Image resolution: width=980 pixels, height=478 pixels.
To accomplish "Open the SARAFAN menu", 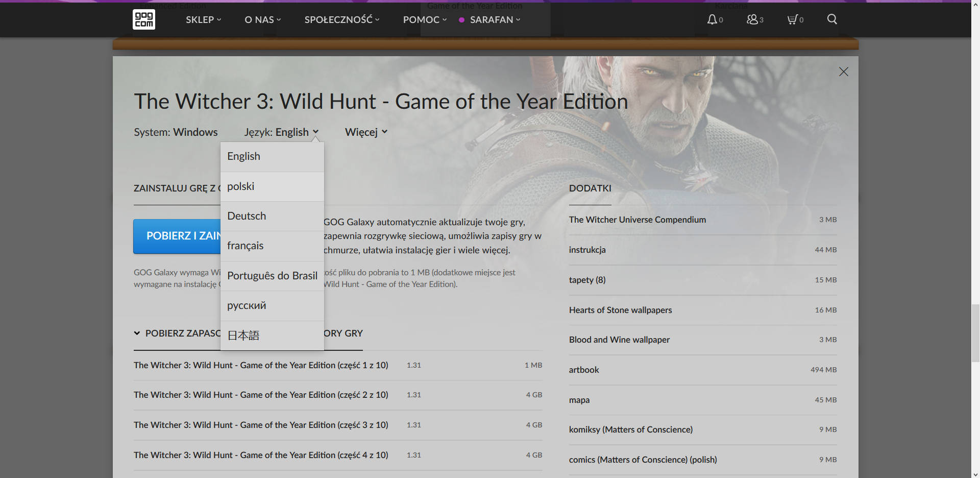I will pyautogui.click(x=489, y=19).
